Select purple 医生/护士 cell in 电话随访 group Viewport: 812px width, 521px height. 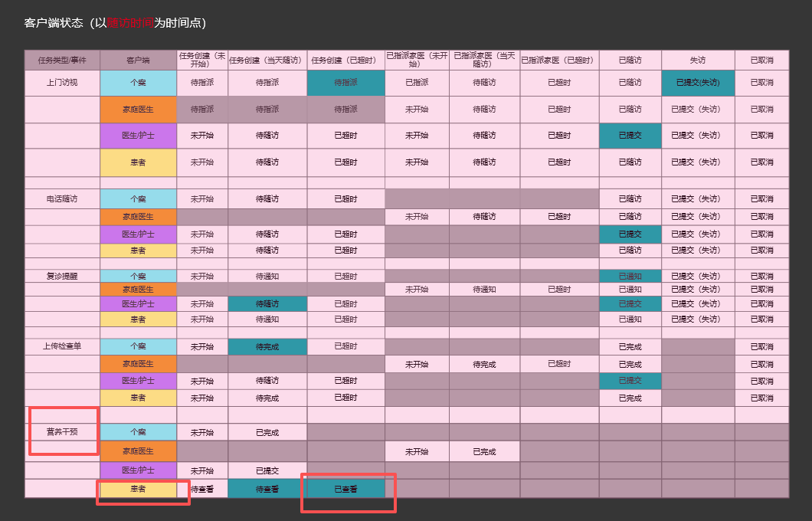coord(138,234)
